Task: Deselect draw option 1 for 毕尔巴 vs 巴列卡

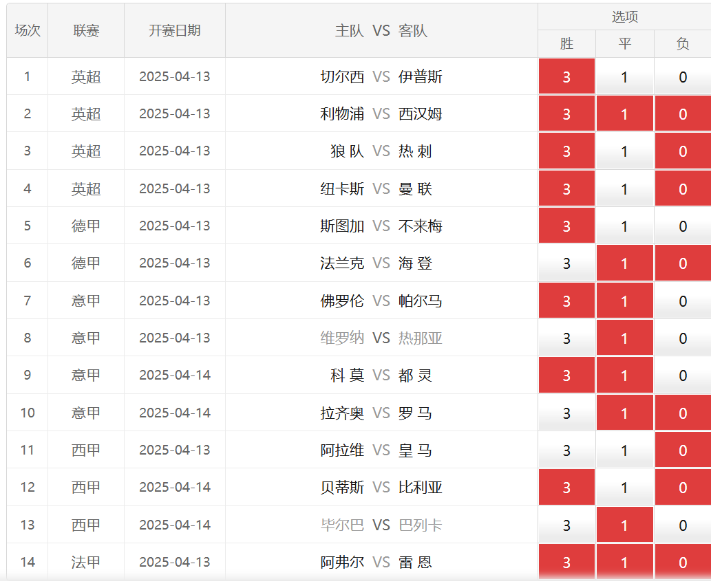Action: tap(624, 525)
